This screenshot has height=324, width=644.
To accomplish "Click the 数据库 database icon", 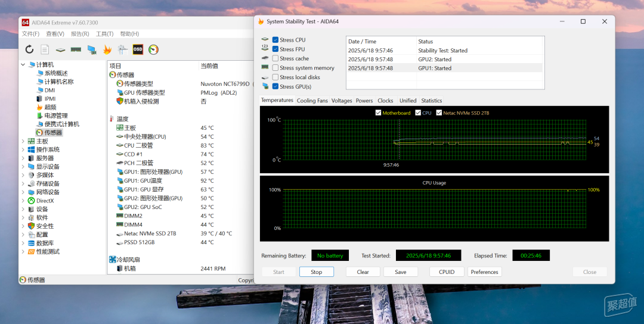I will pyautogui.click(x=31, y=243).
